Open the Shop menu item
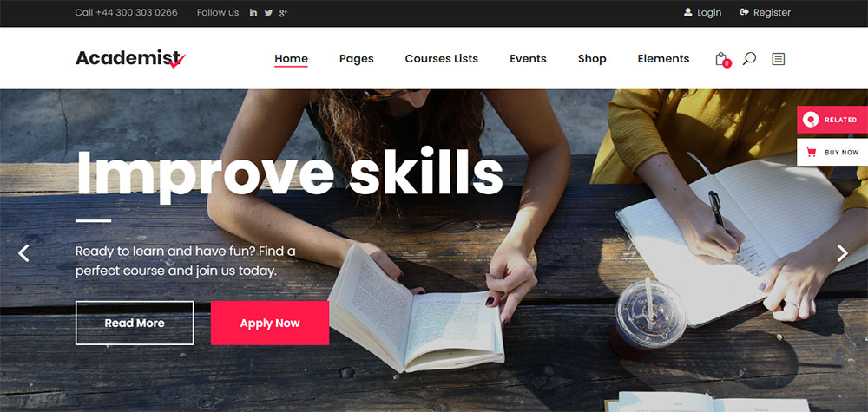The width and height of the screenshot is (868, 412). click(592, 59)
